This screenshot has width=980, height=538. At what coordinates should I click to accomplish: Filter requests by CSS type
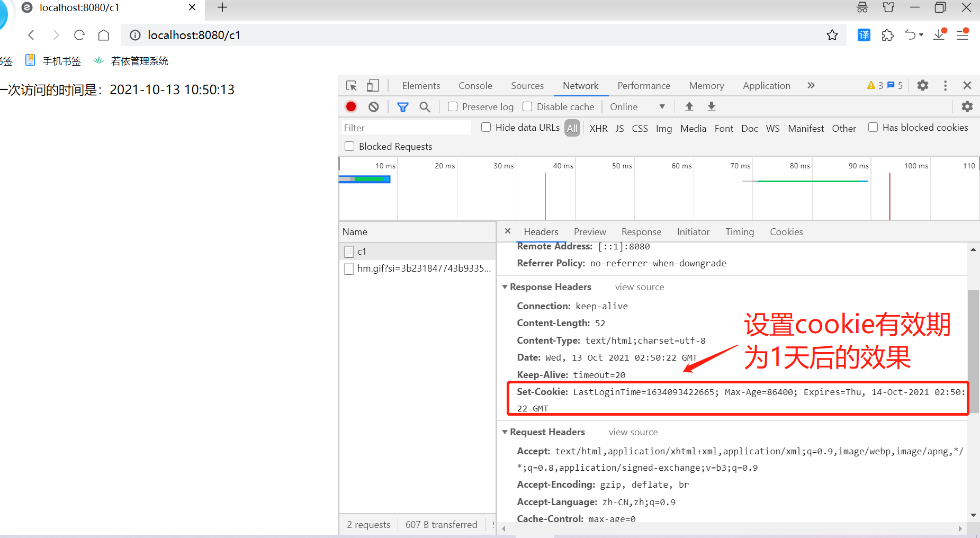pyautogui.click(x=640, y=128)
